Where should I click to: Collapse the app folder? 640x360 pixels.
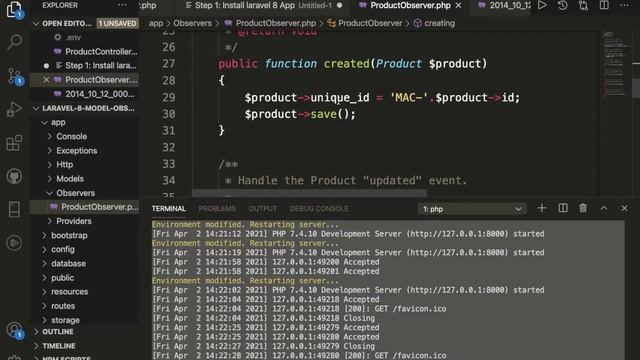(44, 122)
